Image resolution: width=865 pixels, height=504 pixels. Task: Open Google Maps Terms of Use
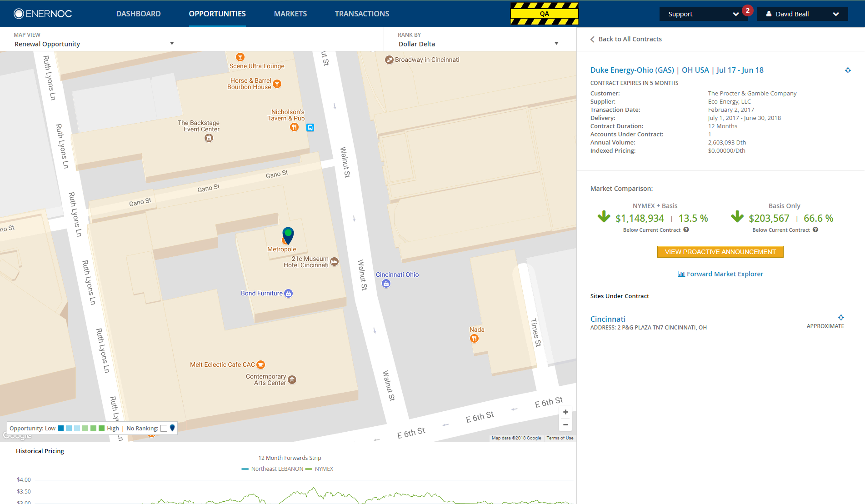[560, 438]
